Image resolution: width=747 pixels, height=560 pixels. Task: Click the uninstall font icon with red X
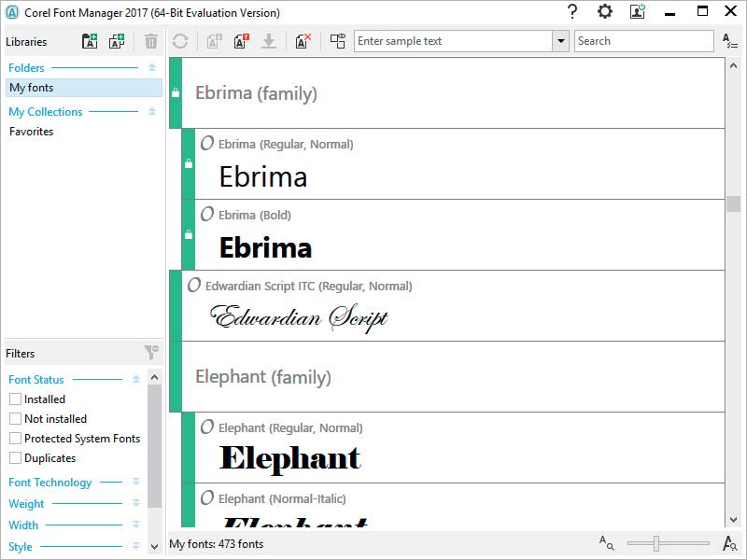click(303, 41)
